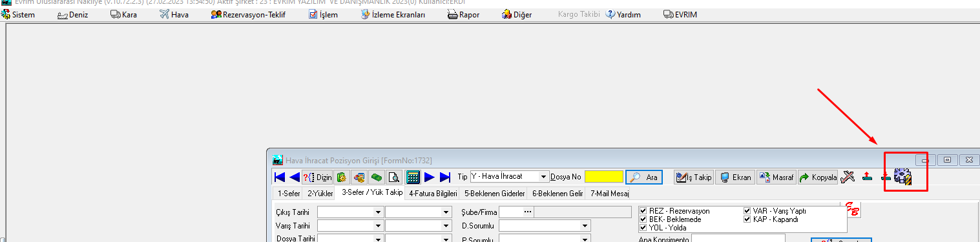
Task: Click the Kopyala copy button
Action: click(x=818, y=177)
